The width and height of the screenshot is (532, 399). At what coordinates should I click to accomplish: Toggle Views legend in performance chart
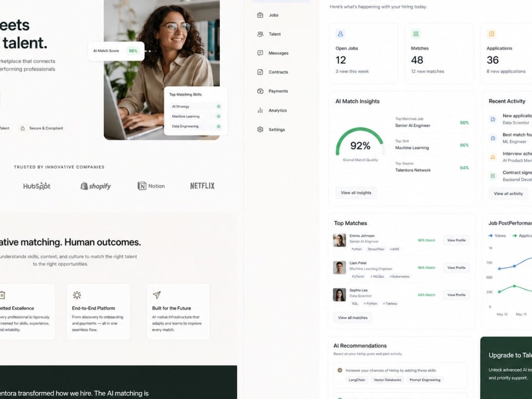point(497,236)
